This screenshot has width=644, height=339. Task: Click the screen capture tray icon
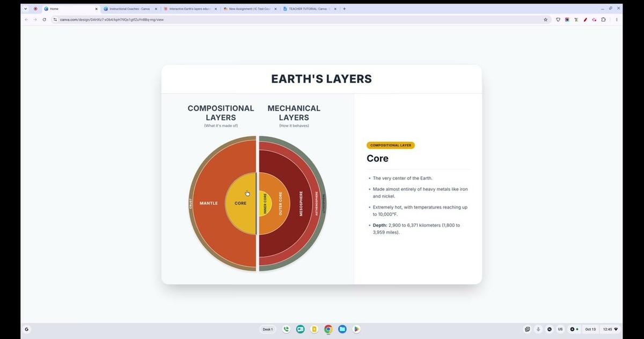click(x=528, y=329)
